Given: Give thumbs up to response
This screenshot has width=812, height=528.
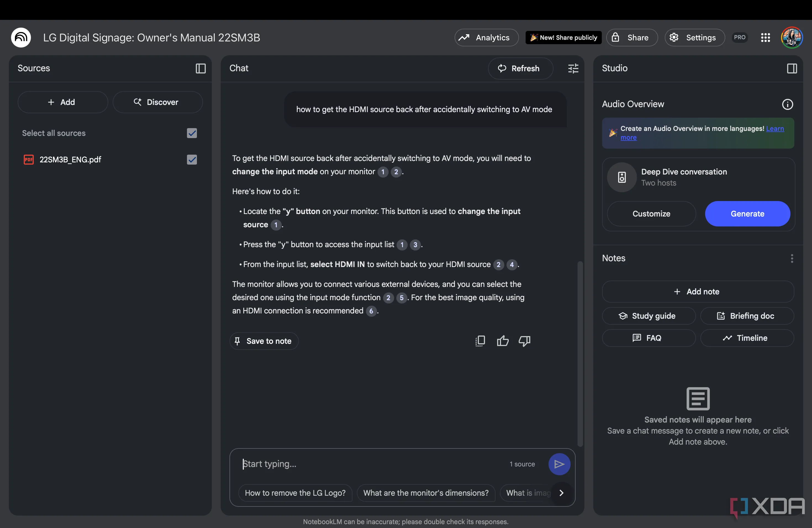Looking at the screenshot, I should (x=503, y=341).
